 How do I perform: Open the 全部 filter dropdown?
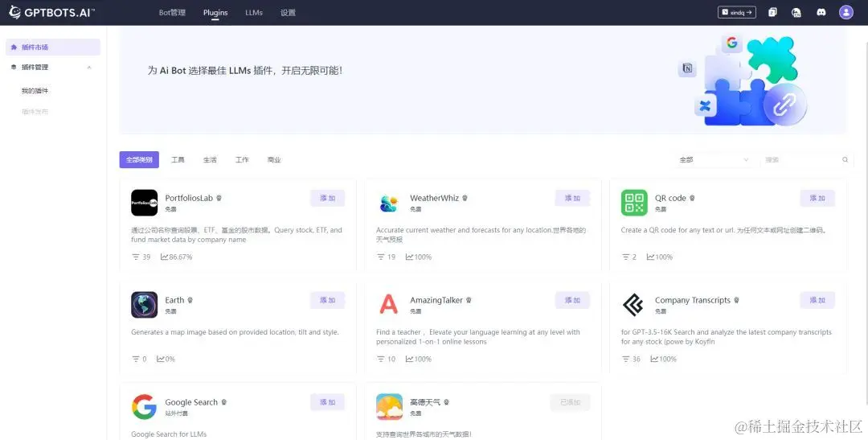point(714,159)
